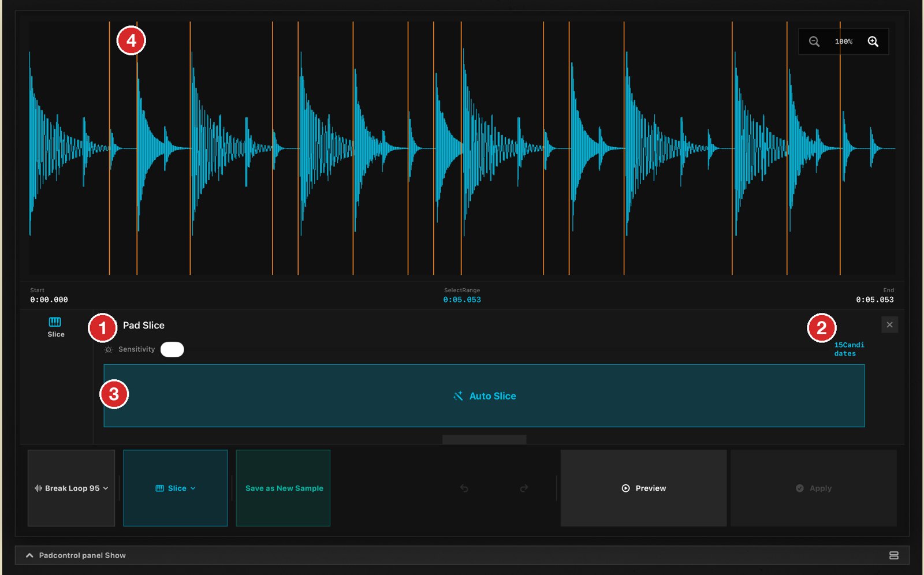The height and width of the screenshot is (575, 924).
Task: Click the panel layout icon at bottom right
Action: pos(894,555)
